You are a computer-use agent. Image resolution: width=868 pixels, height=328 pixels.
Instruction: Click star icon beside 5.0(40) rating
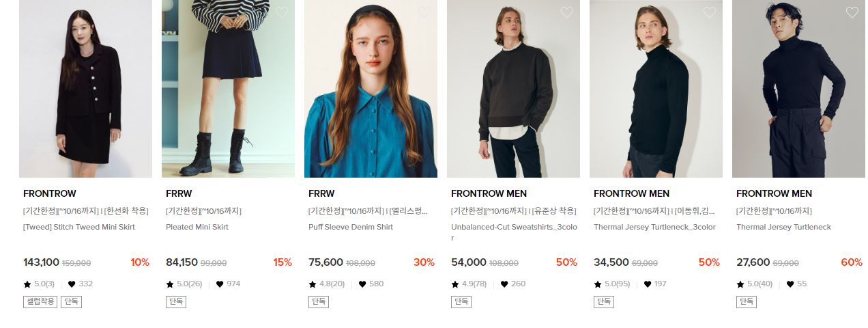pos(740,284)
